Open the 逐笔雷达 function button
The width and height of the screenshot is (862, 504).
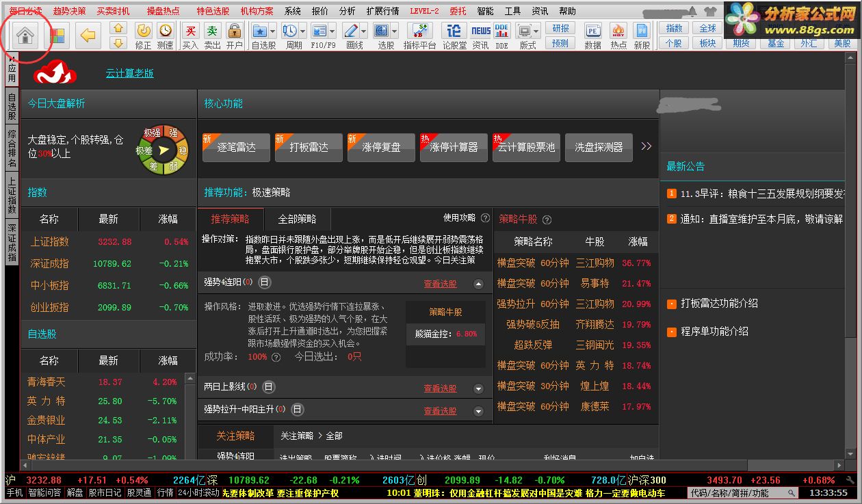(236, 147)
